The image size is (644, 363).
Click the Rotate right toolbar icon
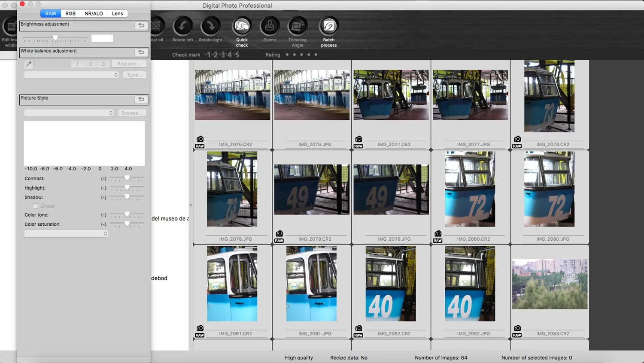click(x=210, y=27)
